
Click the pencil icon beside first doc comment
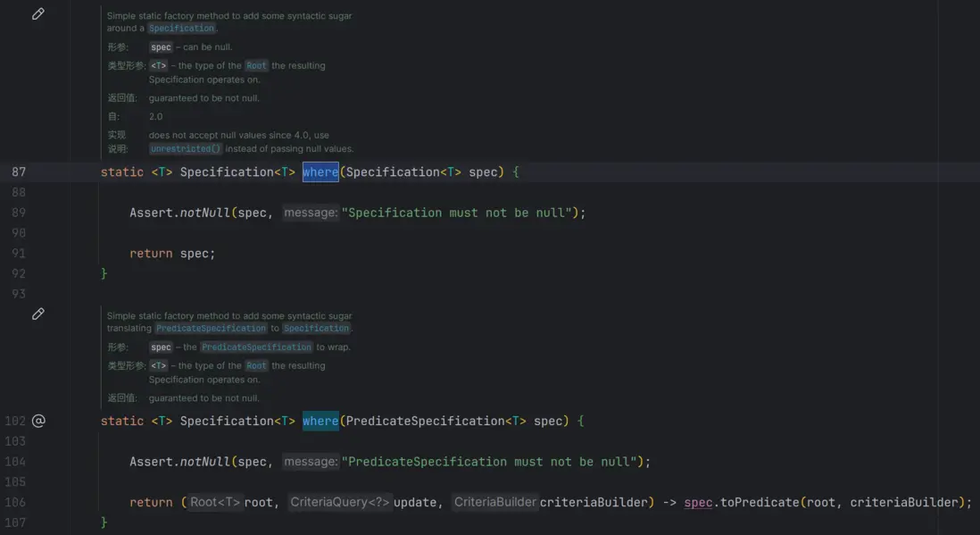point(38,13)
